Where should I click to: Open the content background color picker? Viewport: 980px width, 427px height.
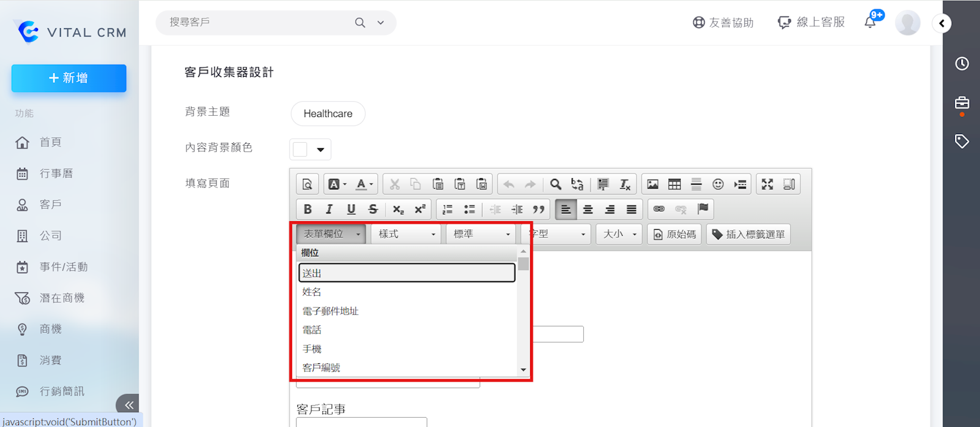[310, 149]
